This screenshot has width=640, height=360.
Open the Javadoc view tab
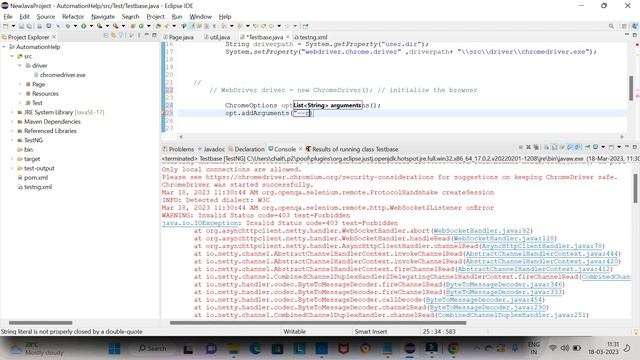point(211,149)
